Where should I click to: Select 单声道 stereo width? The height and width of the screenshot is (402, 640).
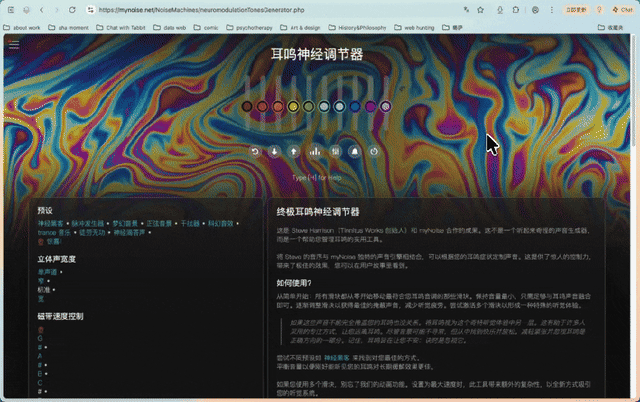[x=47, y=272]
